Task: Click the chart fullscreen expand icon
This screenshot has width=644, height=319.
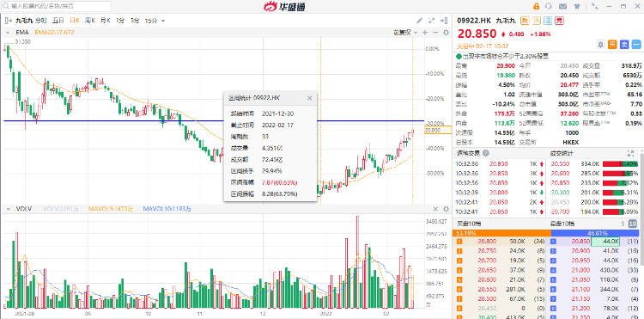Action: (x=431, y=20)
